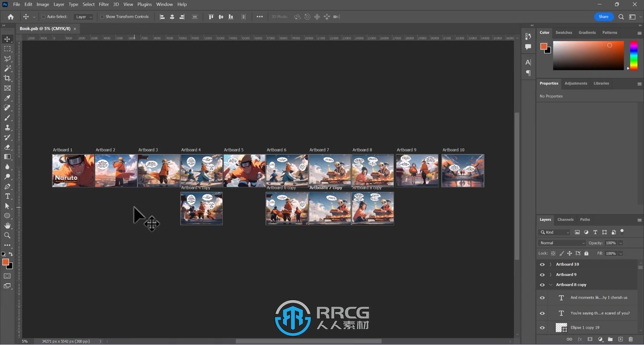Switch to the Paths tab
This screenshot has width=644, height=345.
point(585,219)
